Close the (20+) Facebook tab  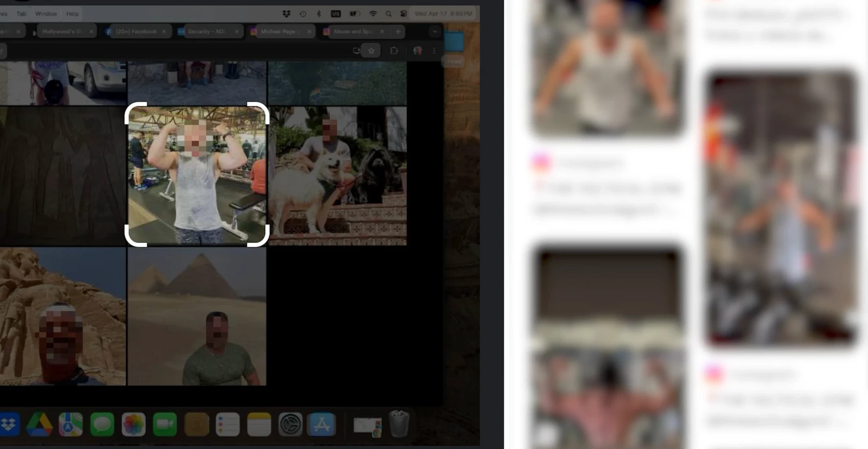[x=164, y=31]
